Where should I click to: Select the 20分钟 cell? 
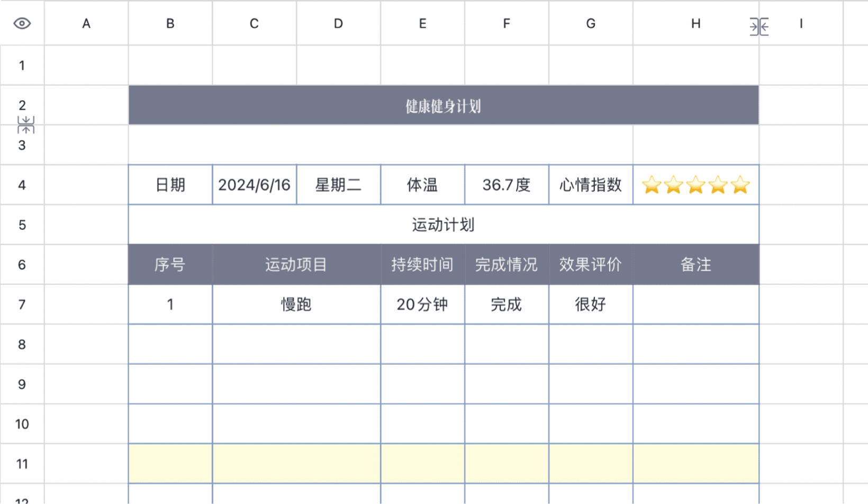(x=423, y=304)
